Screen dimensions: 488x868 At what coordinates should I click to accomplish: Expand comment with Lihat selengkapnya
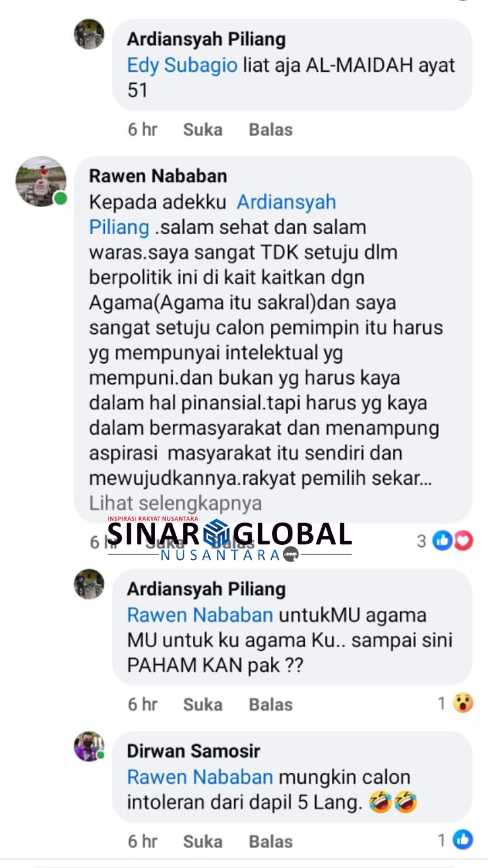click(175, 504)
